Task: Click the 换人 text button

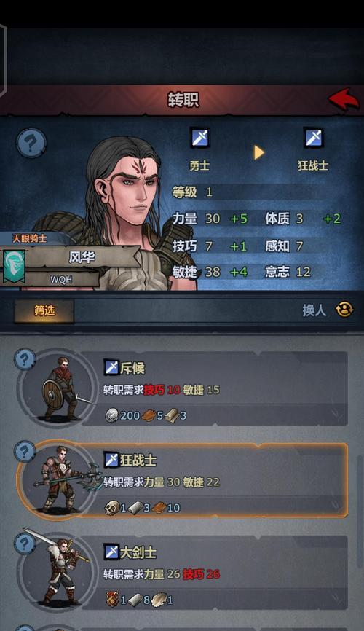Action: [314, 310]
